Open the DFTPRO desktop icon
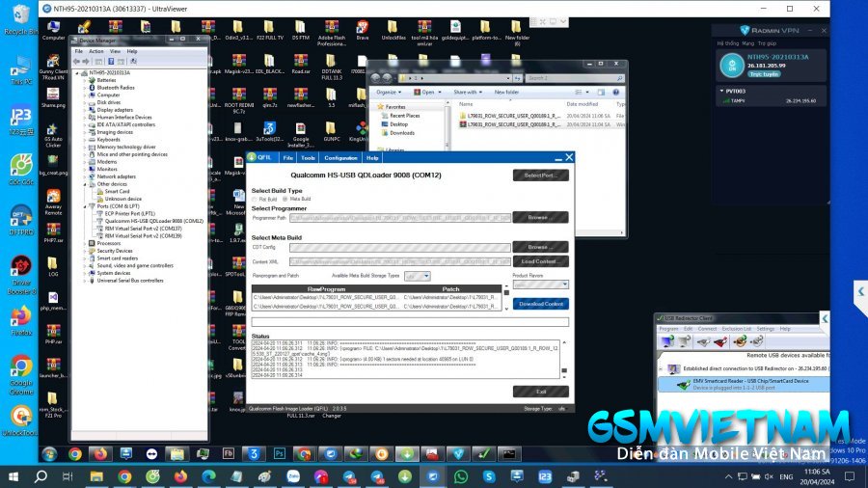 pos(20,221)
